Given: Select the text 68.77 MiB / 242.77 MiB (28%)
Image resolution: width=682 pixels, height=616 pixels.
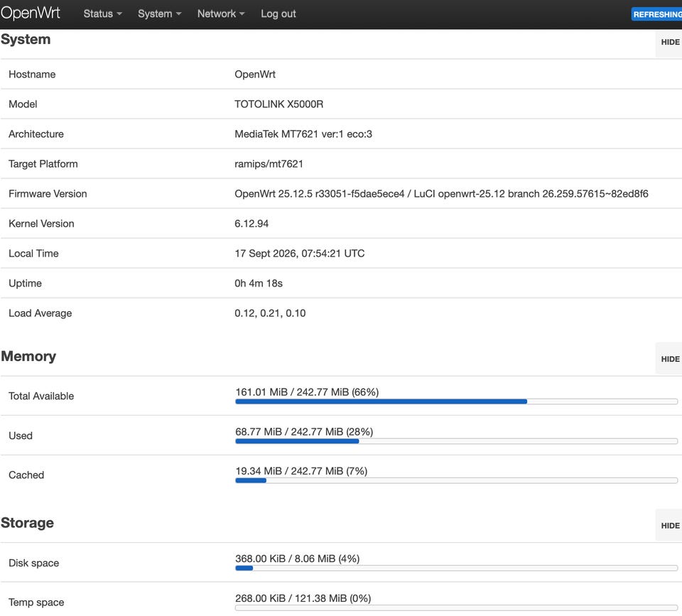Looking at the screenshot, I should 305,431.
